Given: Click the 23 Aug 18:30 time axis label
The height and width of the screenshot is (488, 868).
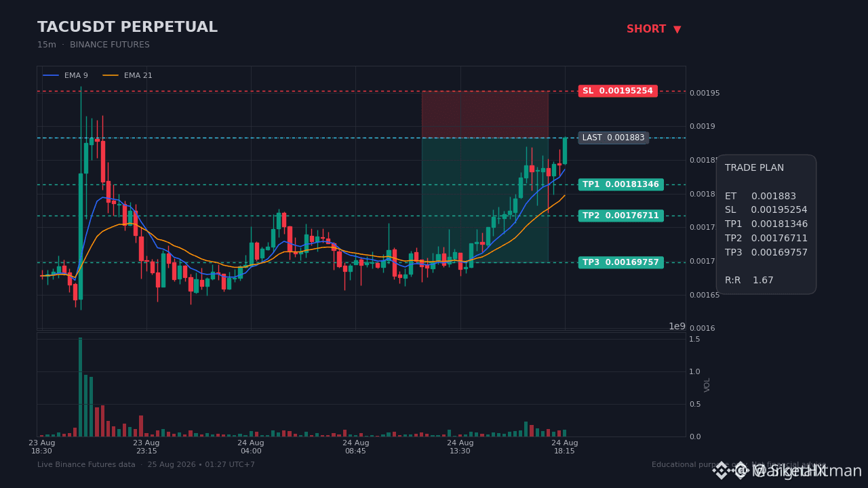Looking at the screenshot, I should (x=42, y=447).
